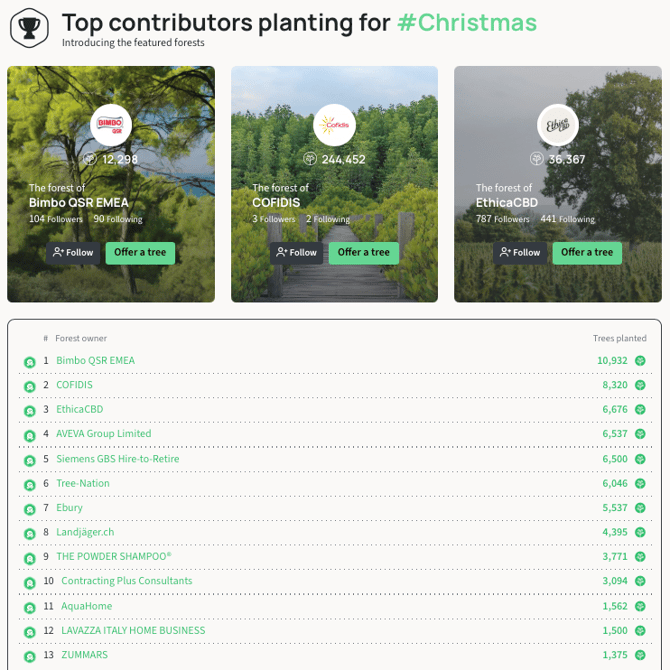The image size is (670, 670).
Task: Follow the EthicaCBD forest
Action: pyautogui.click(x=520, y=253)
